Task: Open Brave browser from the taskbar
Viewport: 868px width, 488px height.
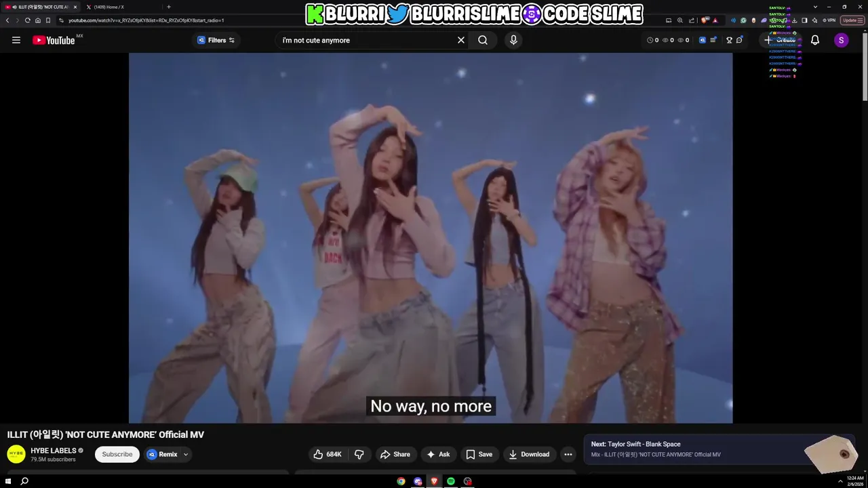Action: tap(434, 481)
